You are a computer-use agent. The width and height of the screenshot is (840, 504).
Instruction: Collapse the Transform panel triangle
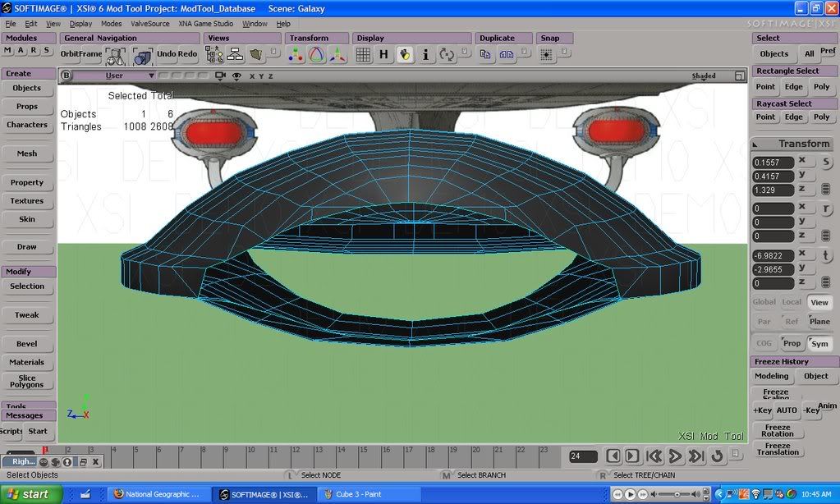[755, 144]
